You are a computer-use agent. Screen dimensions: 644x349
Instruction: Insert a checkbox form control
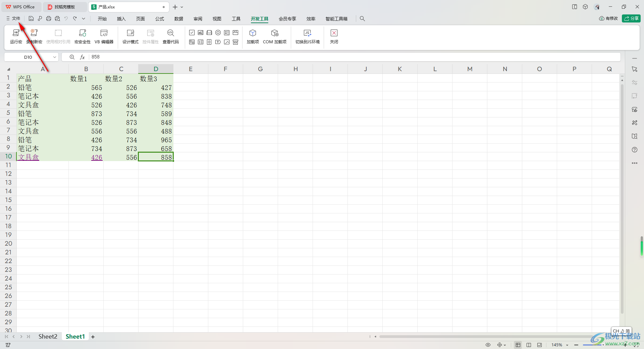192,33
